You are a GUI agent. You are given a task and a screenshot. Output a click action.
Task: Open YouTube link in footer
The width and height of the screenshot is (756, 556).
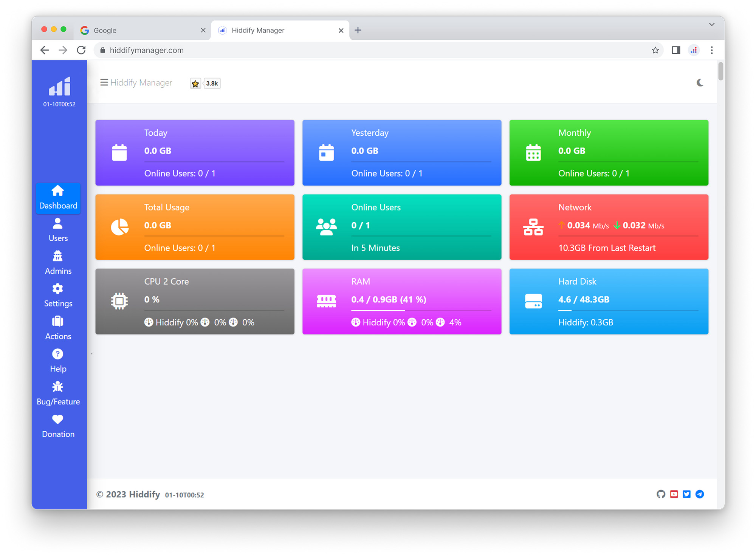[674, 494]
